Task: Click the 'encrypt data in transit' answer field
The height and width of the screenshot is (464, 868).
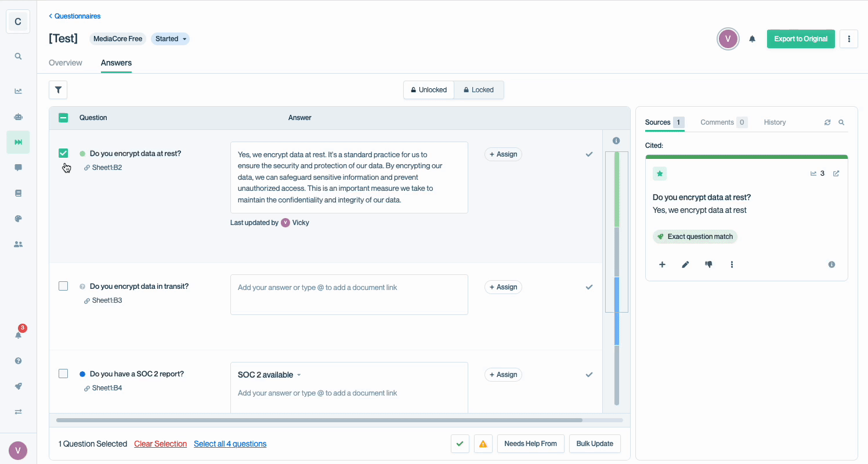Action: (349, 295)
